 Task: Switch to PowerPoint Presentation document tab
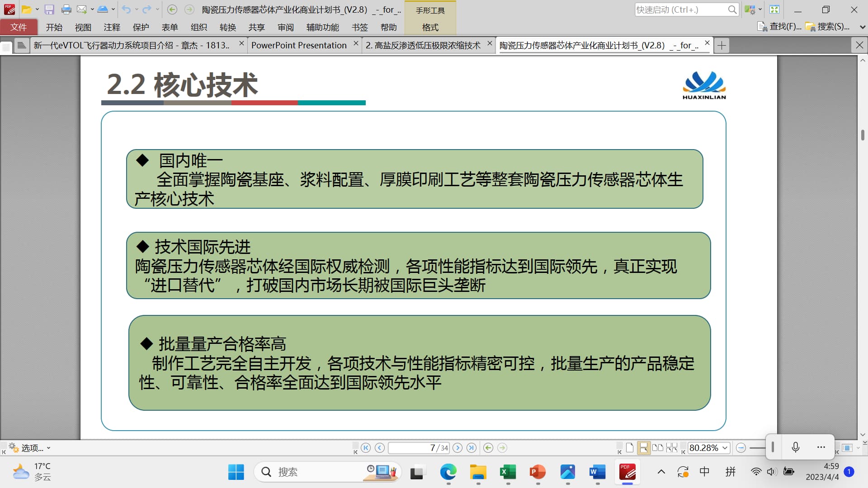pos(299,45)
